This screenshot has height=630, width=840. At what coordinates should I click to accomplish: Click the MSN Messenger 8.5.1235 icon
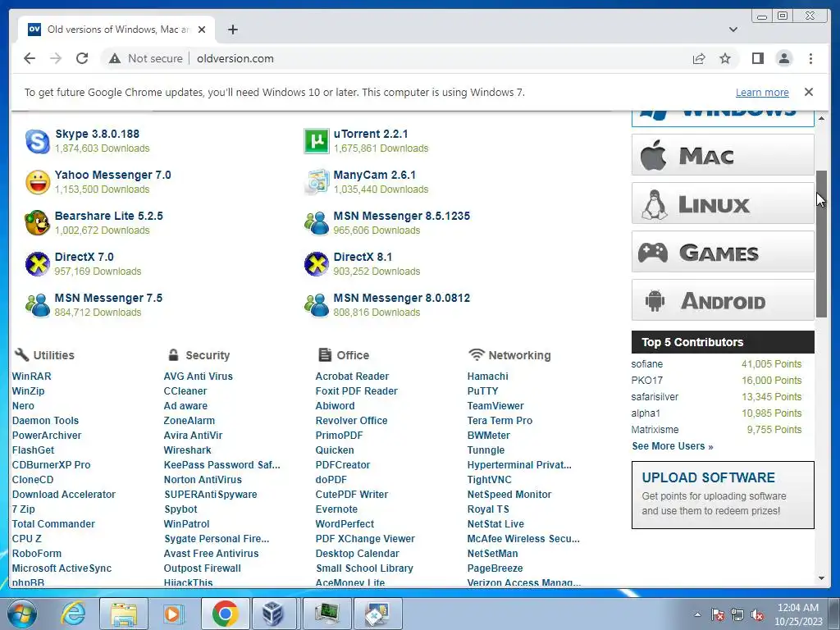click(x=316, y=223)
